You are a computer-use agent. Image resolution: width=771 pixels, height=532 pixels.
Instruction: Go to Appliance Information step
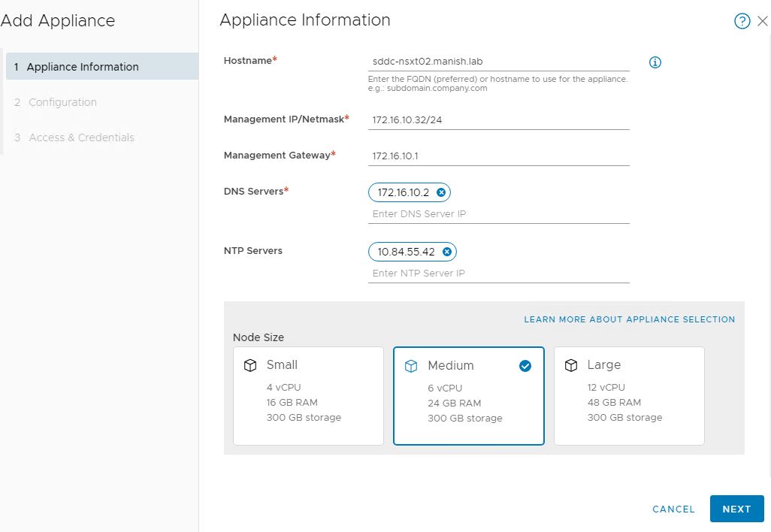point(83,67)
